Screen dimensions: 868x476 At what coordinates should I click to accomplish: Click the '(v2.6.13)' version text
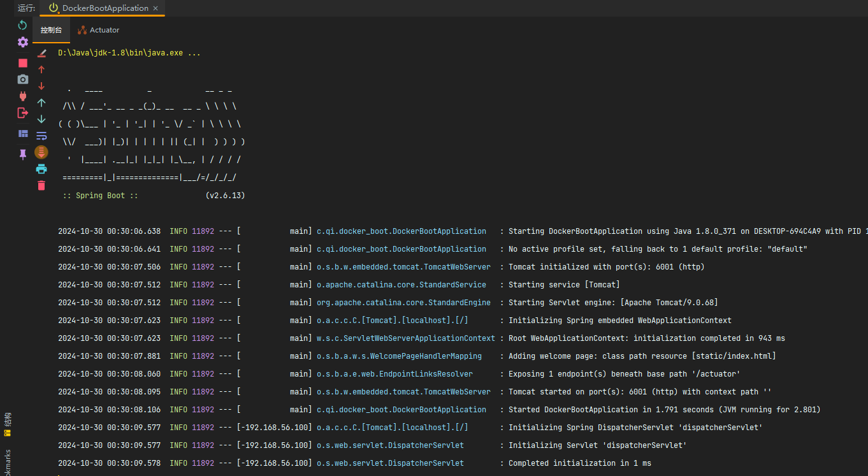(225, 196)
